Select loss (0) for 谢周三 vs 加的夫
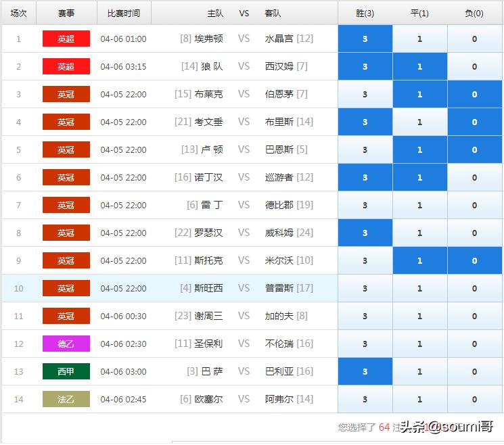The width and height of the screenshot is (504, 445). point(474,316)
